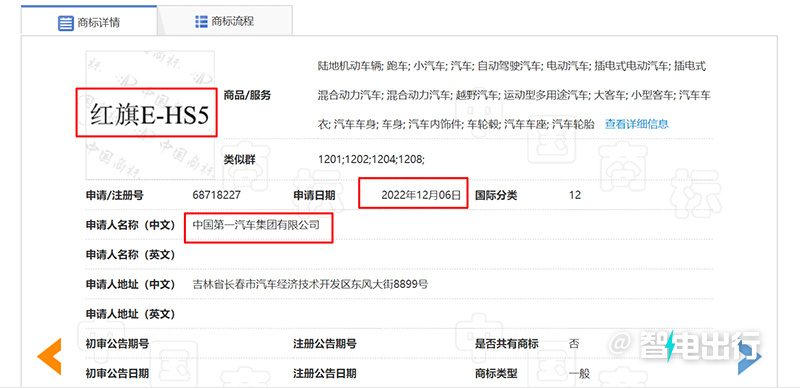Click similar group codes 1201;1202;1204;1208;
The width and height of the screenshot is (800, 389).
click(x=371, y=159)
